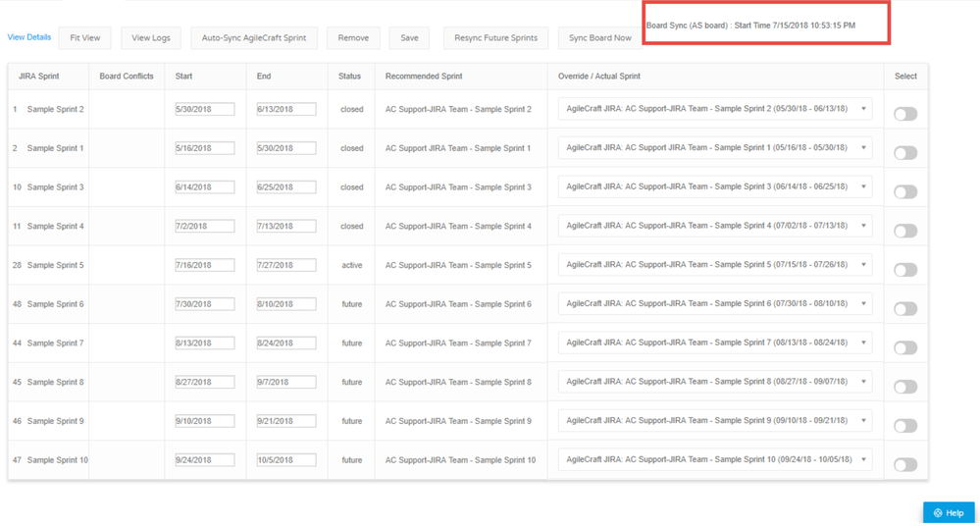The width and height of the screenshot is (980, 527).
Task: Click the Remove button
Action: click(x=353, y=37)
